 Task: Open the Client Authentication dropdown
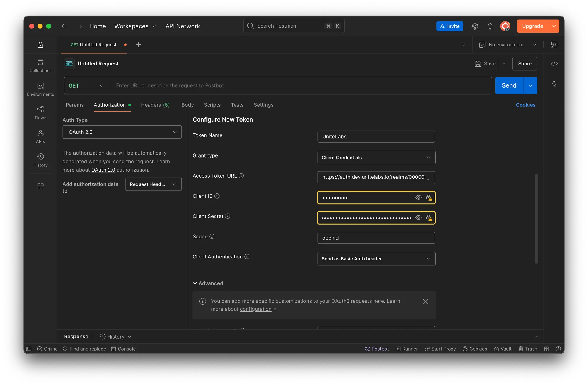pos(376,259)
